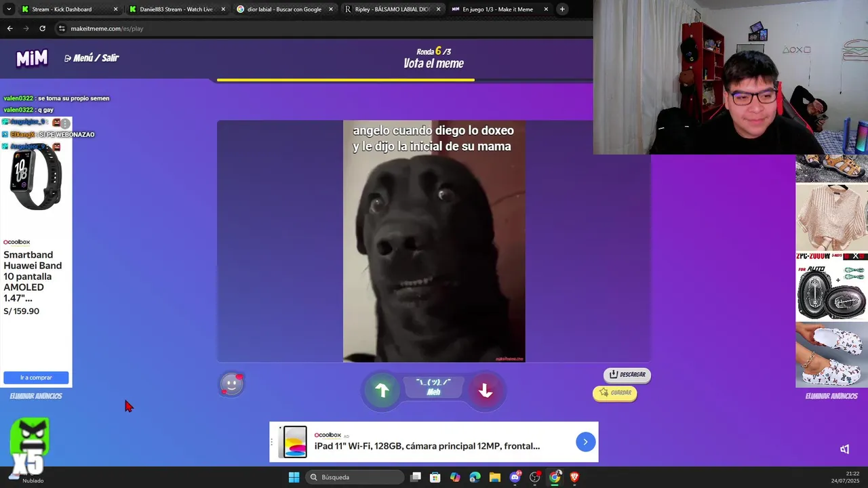Screen dimensions: 868x488
Task: Save the meme with Guardar button
Action: 614,392
